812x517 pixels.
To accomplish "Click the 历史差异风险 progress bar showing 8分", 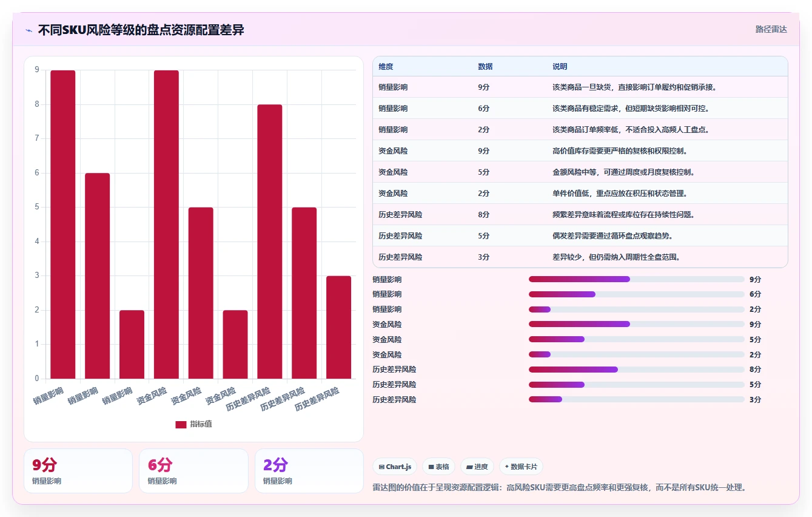I will (x=637, y=370).
